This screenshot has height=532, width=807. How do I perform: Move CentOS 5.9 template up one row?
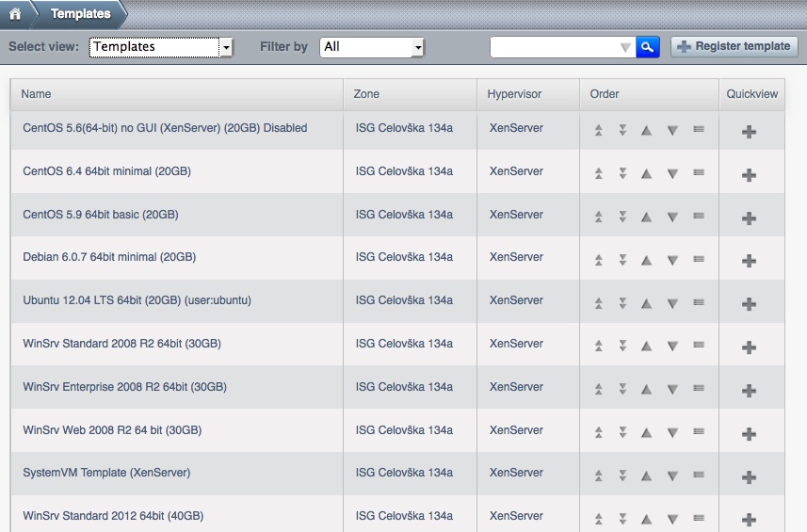646,217
